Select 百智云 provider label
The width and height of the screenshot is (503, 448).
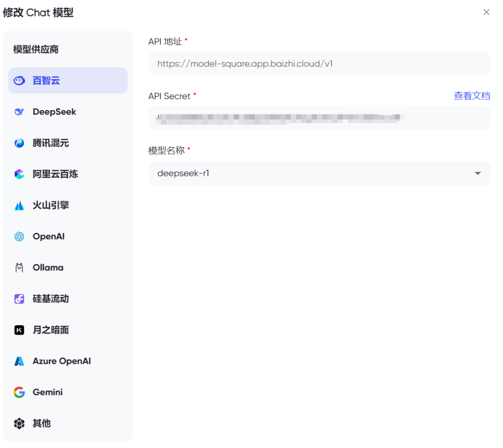tap(46, 81)
